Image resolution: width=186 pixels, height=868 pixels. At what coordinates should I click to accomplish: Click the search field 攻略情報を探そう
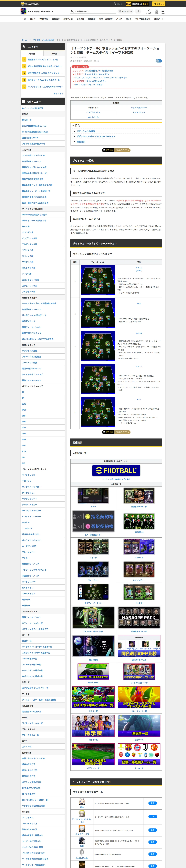93,11
